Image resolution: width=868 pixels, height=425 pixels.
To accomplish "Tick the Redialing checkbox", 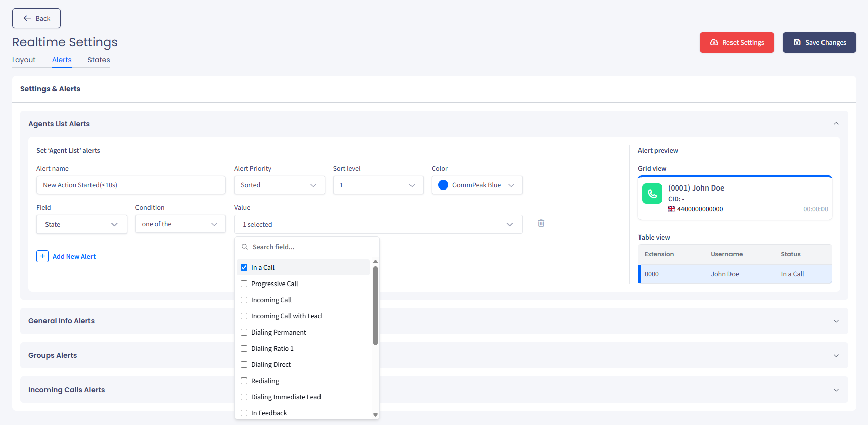I will click(x=244, y=381).
